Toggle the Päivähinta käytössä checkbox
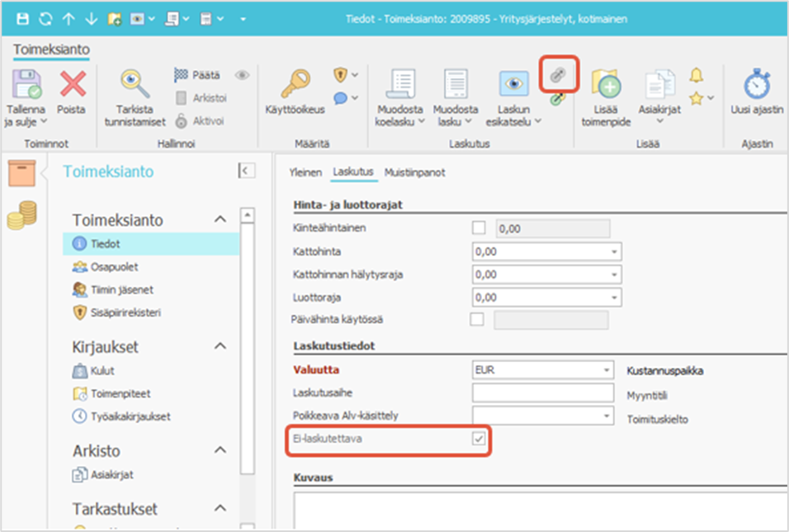The width and height of the screenshot is (789, 532). tap(477, 320)
